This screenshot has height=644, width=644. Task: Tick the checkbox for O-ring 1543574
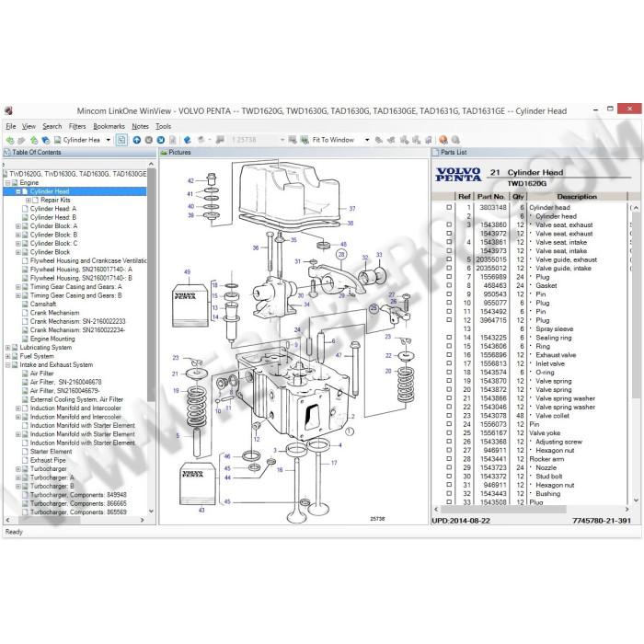click(449, 372)
